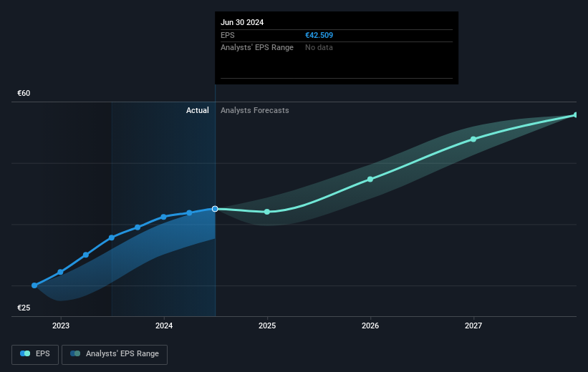Click the 2027 forecast EPS data point
The image size is (588, 372).
[x=473, y=139]
